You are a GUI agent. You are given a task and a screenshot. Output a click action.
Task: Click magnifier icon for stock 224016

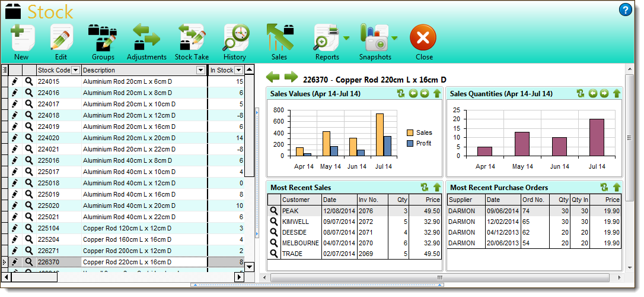[x=28, y=93]
